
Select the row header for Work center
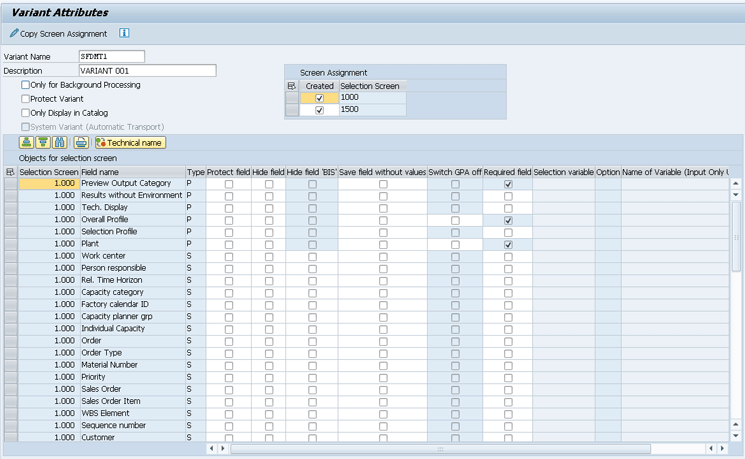click(10, 256)
